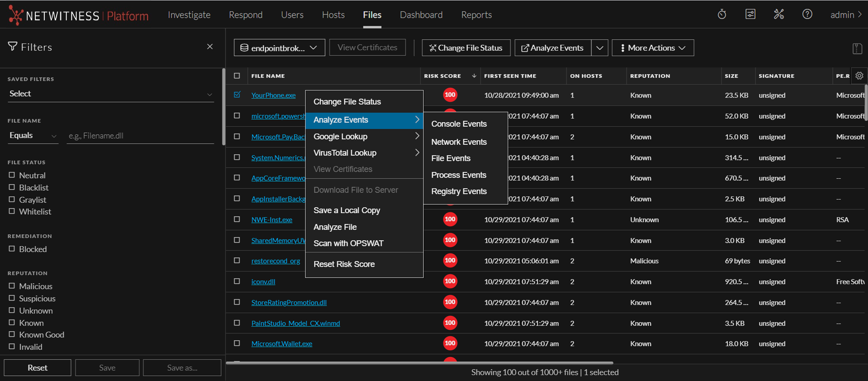Screen dimensions: 868x381
Task: Click the risk score 100 badge for NWE-Inst.exe
Action: pyautogui.click(x=450, y=219)
